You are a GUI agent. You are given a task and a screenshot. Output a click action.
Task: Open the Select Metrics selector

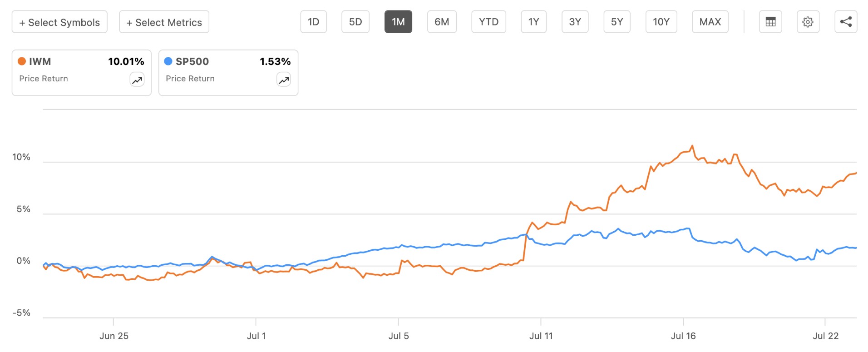(164, 22)
